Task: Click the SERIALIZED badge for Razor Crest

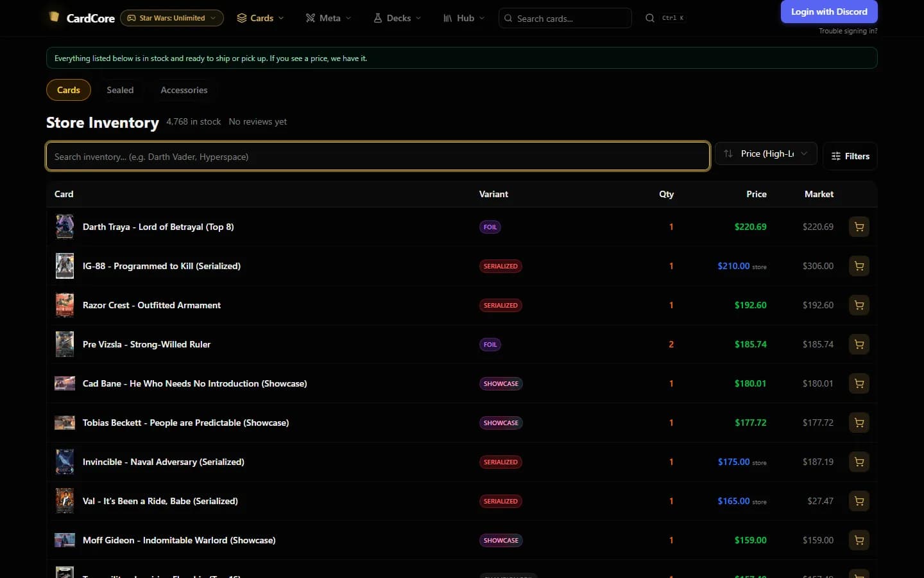Action: (501, 305)
